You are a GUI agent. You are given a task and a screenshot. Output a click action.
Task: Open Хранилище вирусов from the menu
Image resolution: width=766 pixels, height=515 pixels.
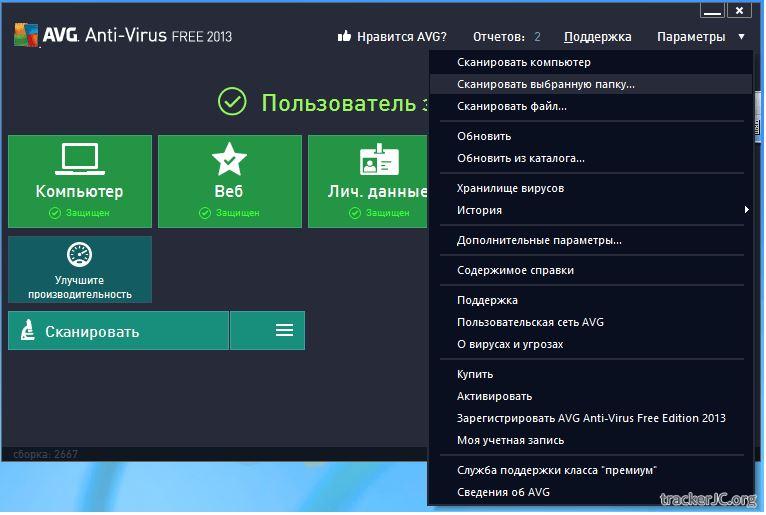(510, 188)
